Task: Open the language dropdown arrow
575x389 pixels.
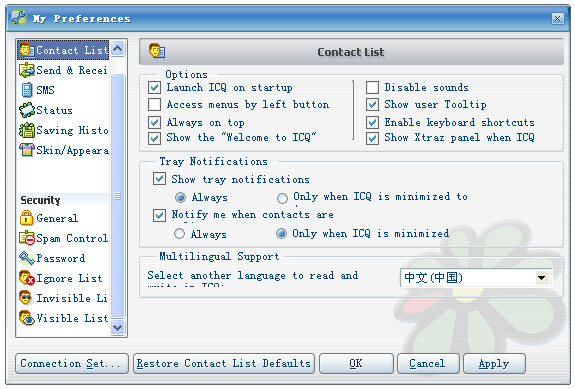Action: [x=542, y=278]
